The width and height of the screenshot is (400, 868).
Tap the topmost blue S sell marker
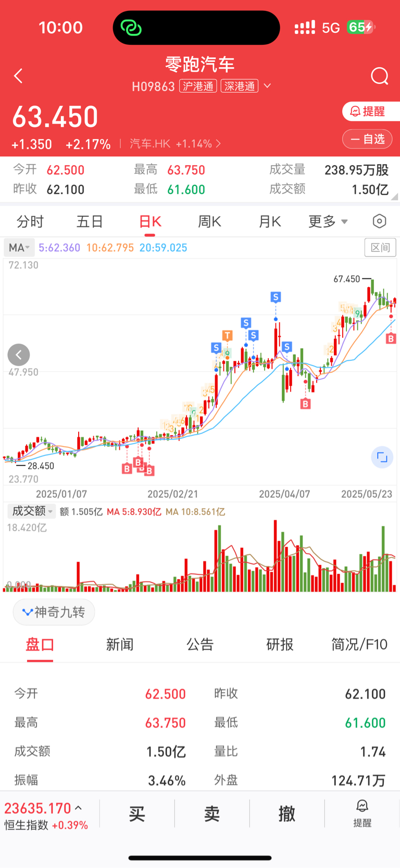coord(276,297)
